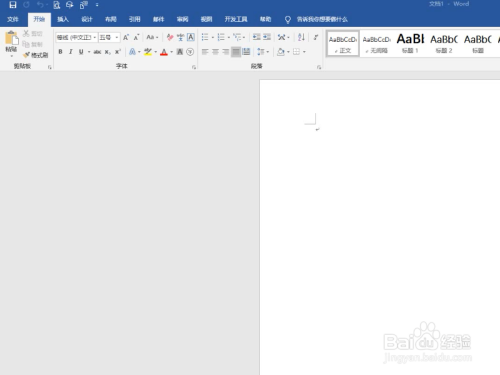The image size is (500, 375).
Task: Apply the Heading 2 style
Action: point(444,44)
